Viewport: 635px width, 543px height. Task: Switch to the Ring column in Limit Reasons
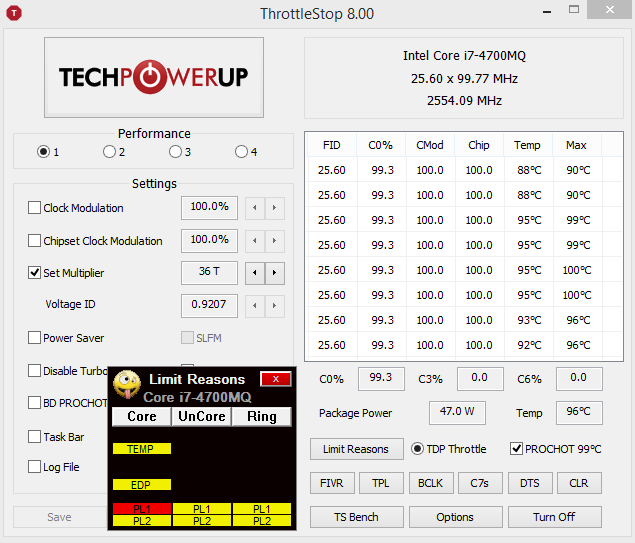(x=262, y=417)
